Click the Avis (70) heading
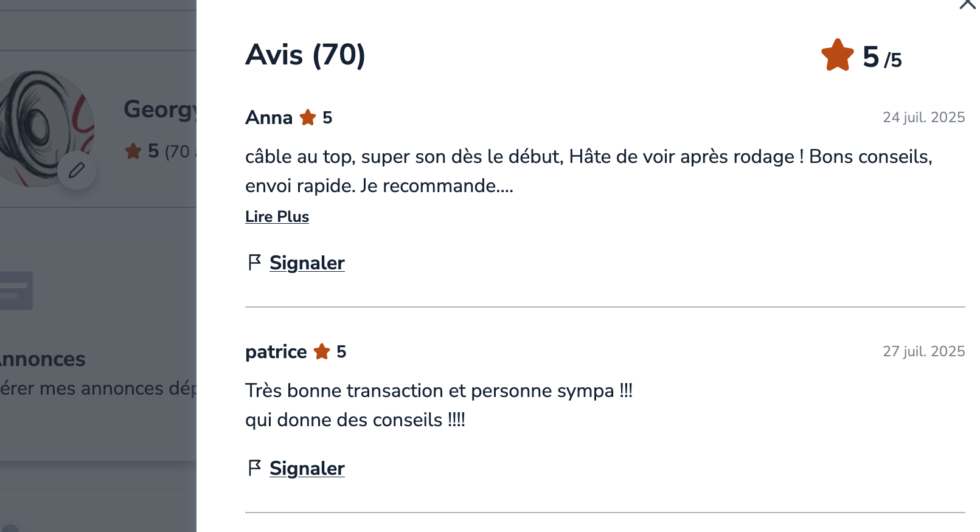Viewport: 980px width, 532px height. (305, 55)
